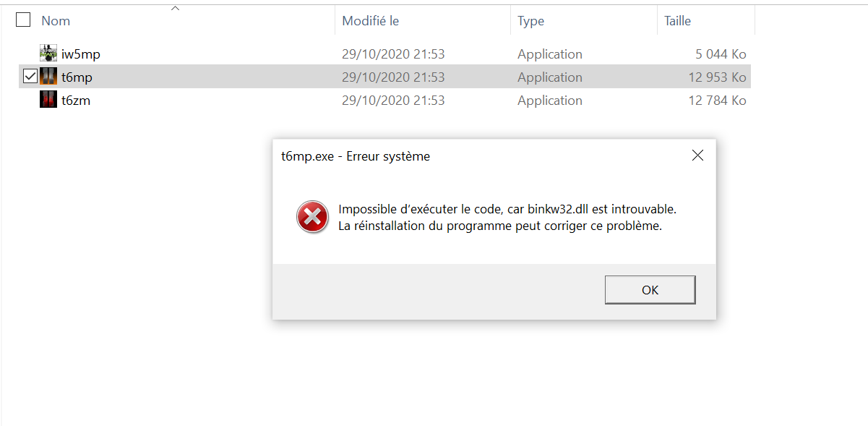Click the t6zm application icon
This screenshot has width=868, height=426.
click(x=48, y=100)
